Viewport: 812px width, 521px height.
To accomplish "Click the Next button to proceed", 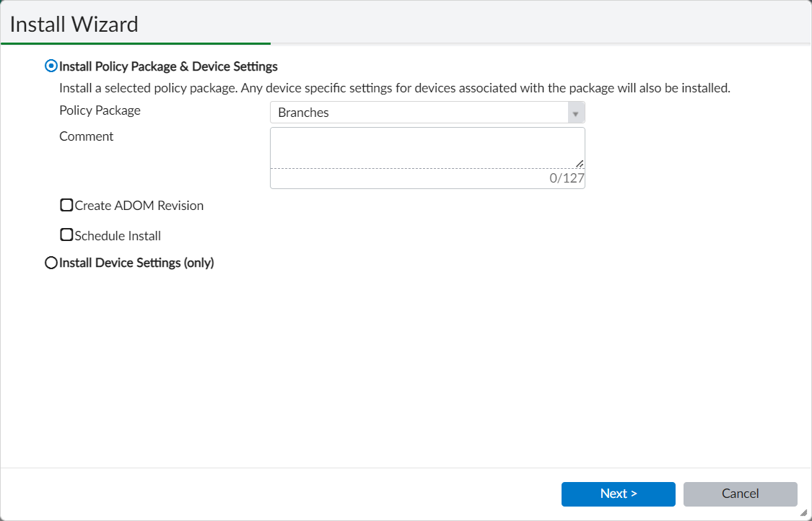I will click(x=618, y=494).
